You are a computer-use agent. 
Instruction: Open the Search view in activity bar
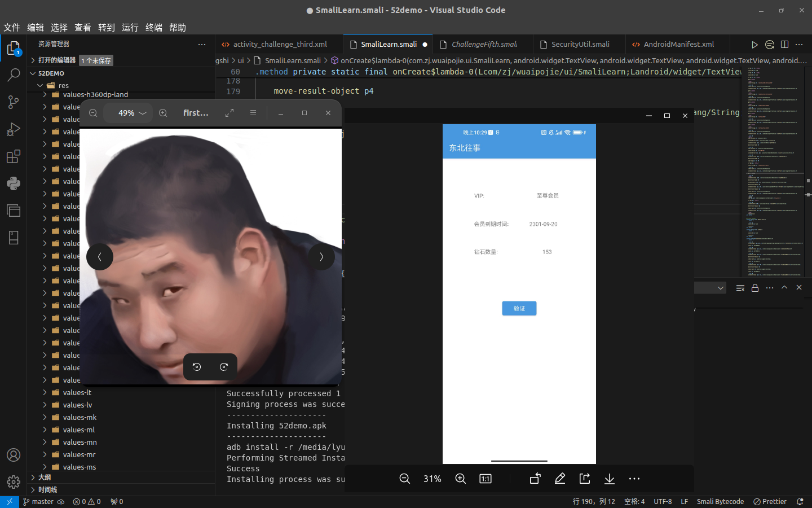point(14,75)
